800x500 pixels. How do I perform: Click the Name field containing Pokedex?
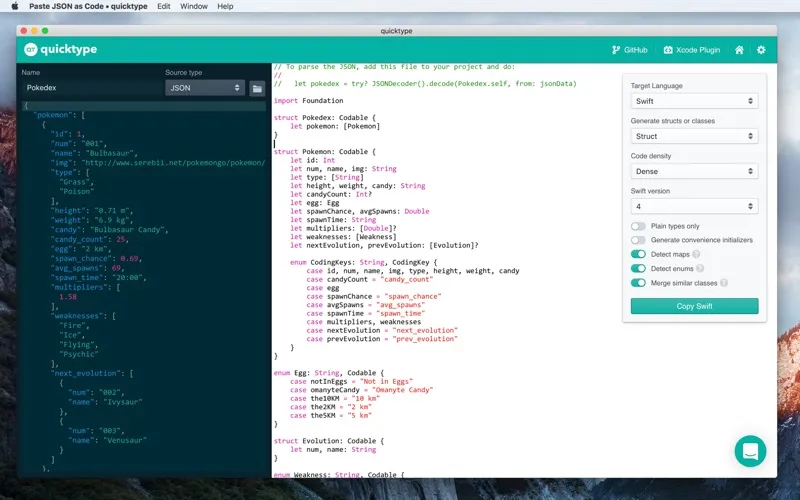[90, 88]
